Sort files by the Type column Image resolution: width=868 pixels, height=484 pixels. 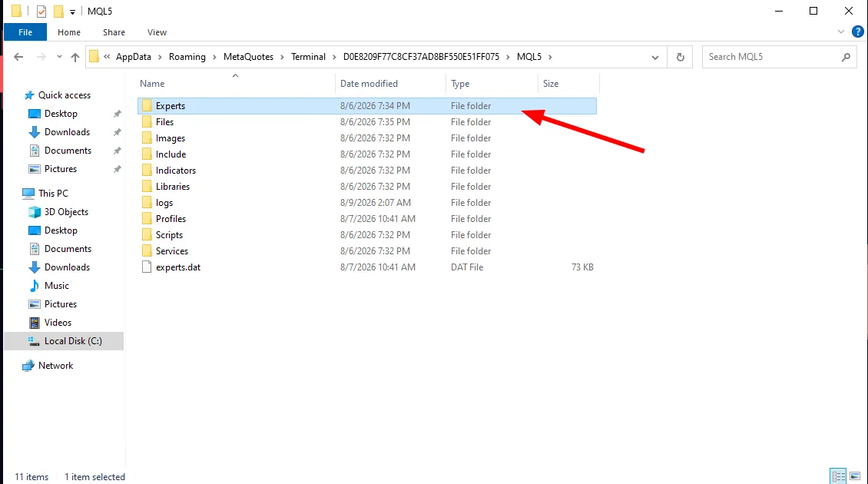click(x=492, y=84)
